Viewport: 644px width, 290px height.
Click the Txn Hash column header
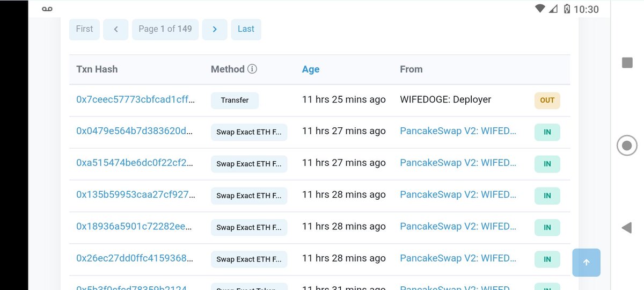coord(97,69)
